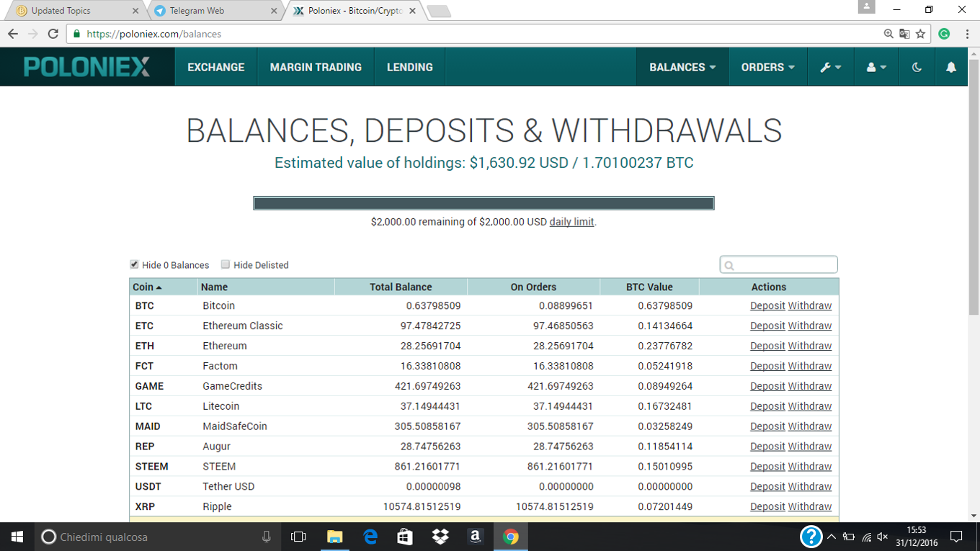Click the daily limit link
Image resolution: width=980 pixels, height=551 pixels.
click(x=571, y=222)
